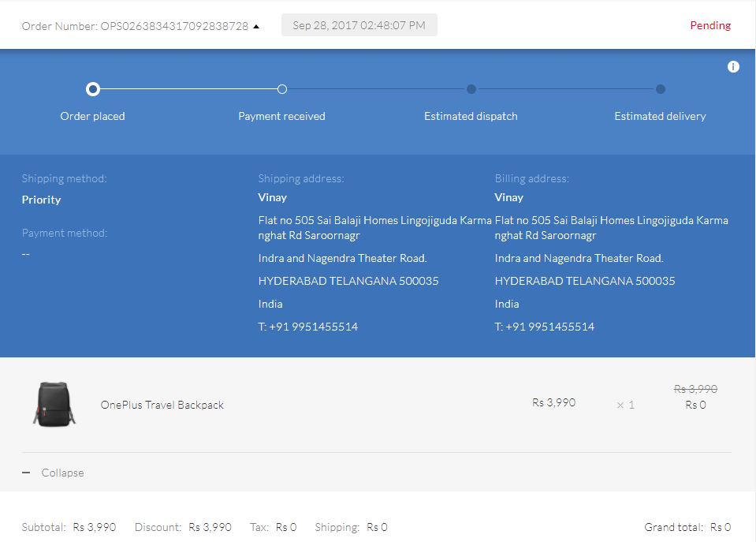Select the Payment received step marker
The image size is (756, 542).
point(282,89)
